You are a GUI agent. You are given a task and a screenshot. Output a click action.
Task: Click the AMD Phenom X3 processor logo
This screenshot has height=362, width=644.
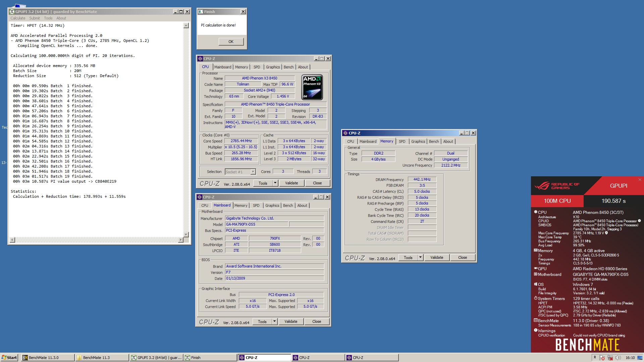click(x=312, y=87)
